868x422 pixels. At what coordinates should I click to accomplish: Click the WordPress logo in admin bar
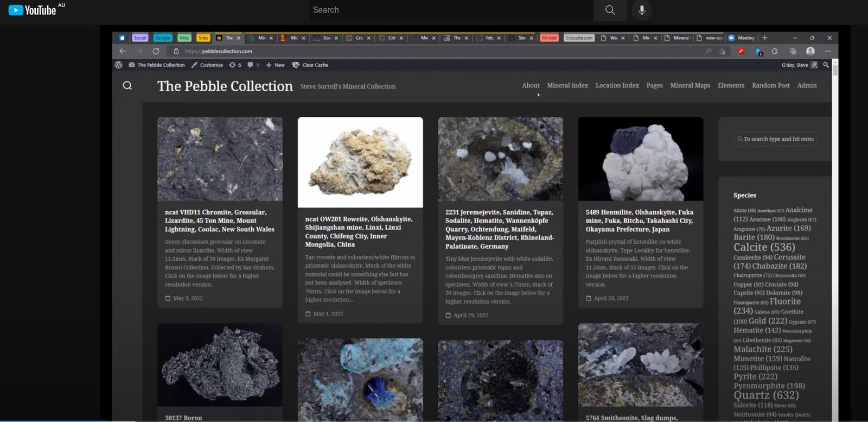(x=119, y=65)
